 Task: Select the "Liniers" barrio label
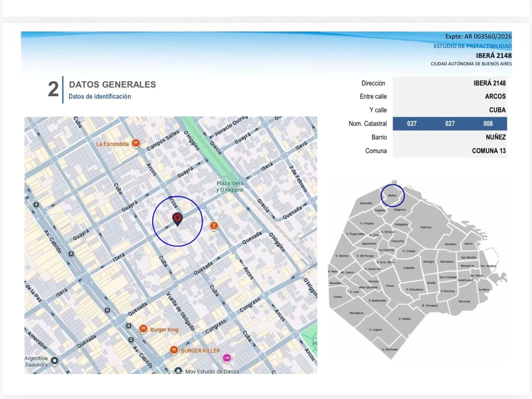coord(338,297)
